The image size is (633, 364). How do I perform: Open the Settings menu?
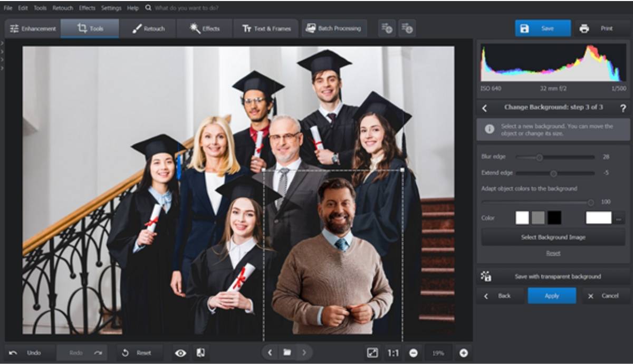click(111, 8)
